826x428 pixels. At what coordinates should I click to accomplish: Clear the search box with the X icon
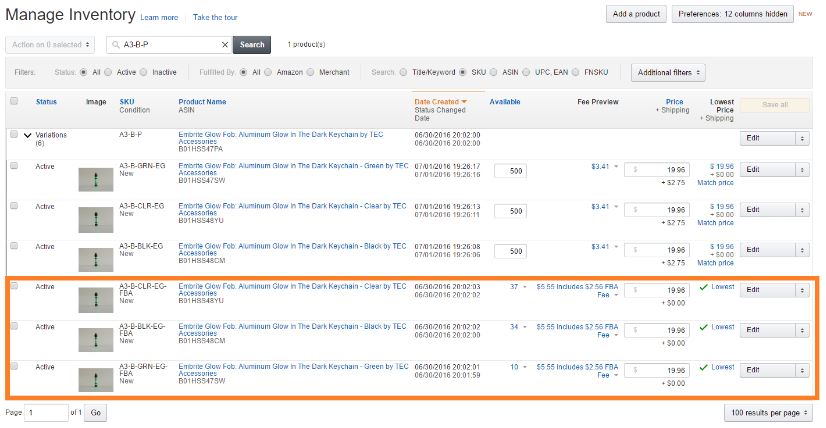(x=225, y=45)
